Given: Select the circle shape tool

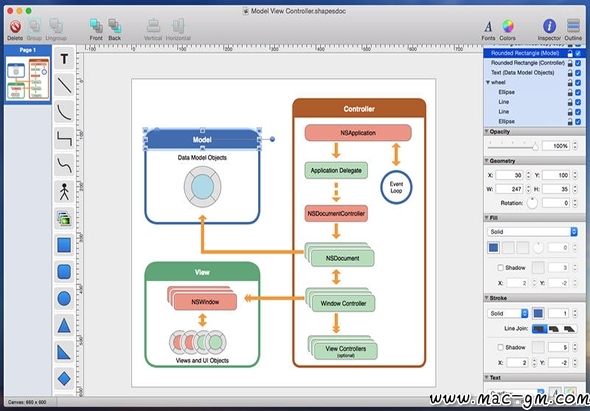Looking at the screenshot, I should tap(64, 298).
